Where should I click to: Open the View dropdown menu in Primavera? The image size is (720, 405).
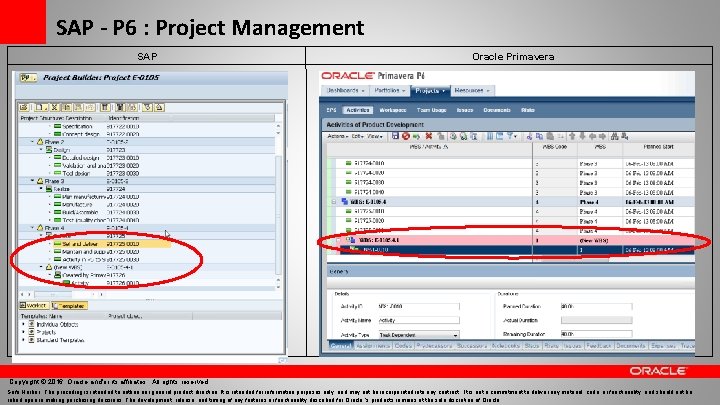[x=375, y=136]
